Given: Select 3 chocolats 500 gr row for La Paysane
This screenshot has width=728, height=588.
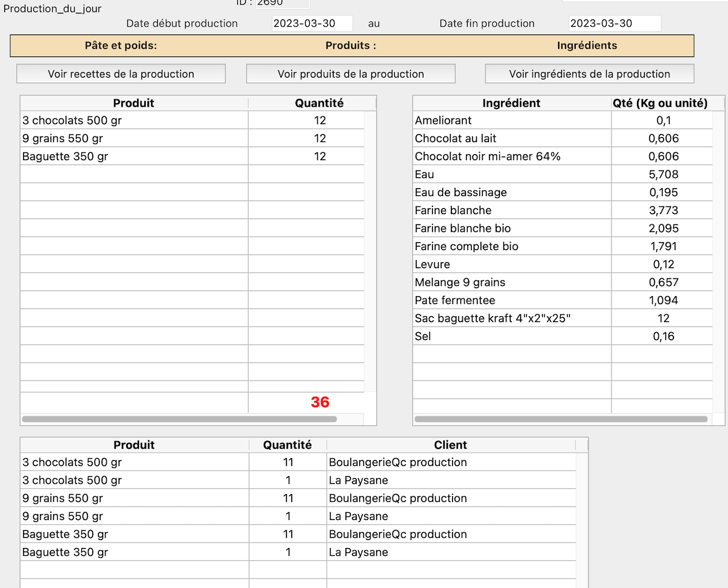Looking at the screenshot, I should 298,480.
